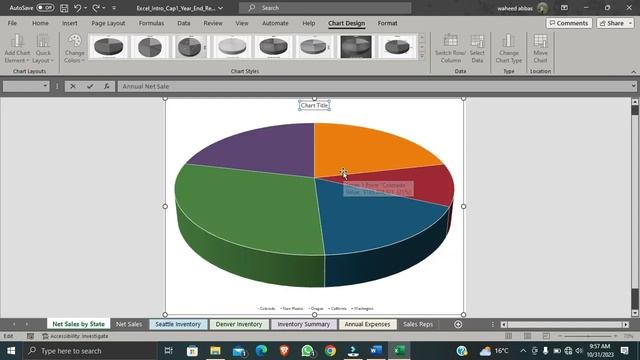This screenshot has height=360, width=640.
Task: Switch to the Format tab
Action: coord(387,23)
